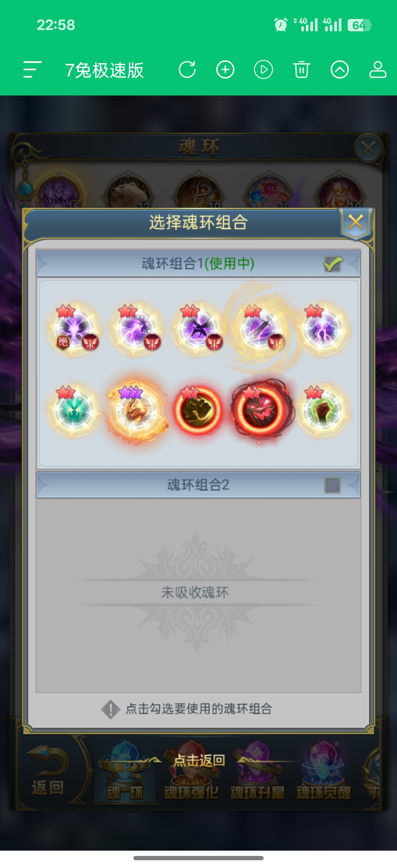Open the hamburger menu beside 7兔极速版

32,70
